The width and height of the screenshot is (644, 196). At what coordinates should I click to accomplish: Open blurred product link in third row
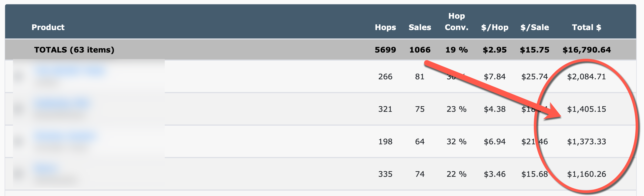65,136
